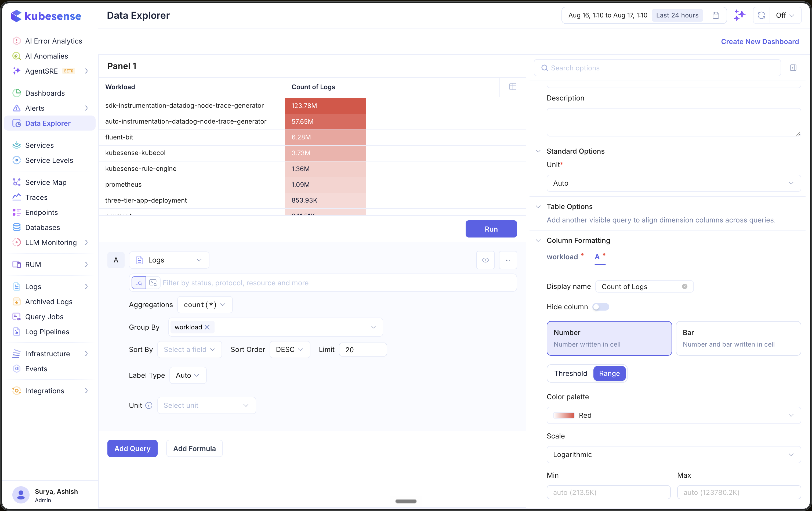
Task: Click the refresh icon in header
Action: click(x=761, y=15)
